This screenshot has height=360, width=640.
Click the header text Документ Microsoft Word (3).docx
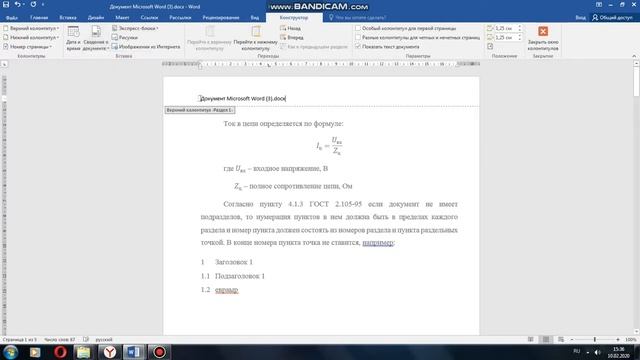pos(243,98)
